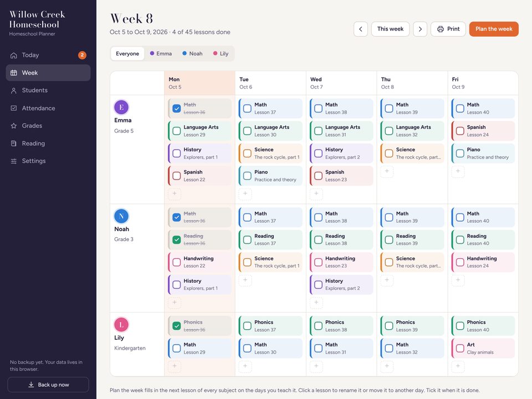Click the This week button
The height and width of the screenshot is (399, 532).
click(x=390, y=29)
